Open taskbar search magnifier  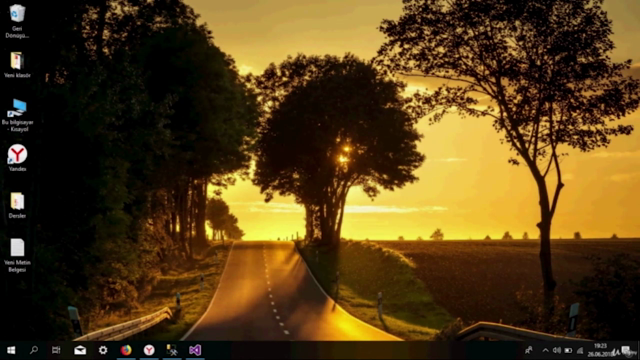34,350
